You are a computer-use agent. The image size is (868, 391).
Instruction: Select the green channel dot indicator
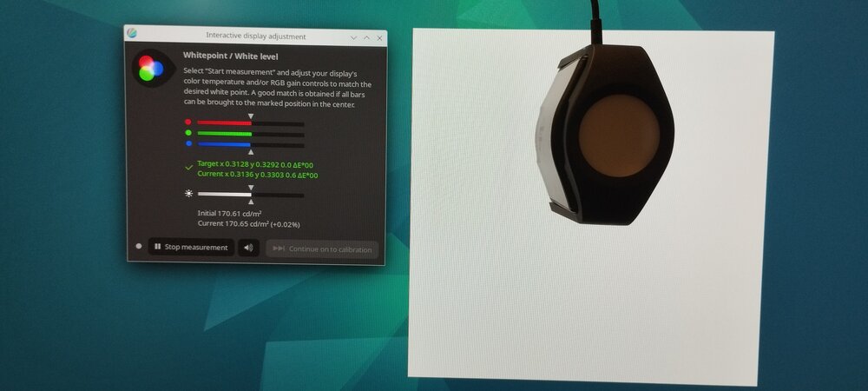(x=188, y=133)
